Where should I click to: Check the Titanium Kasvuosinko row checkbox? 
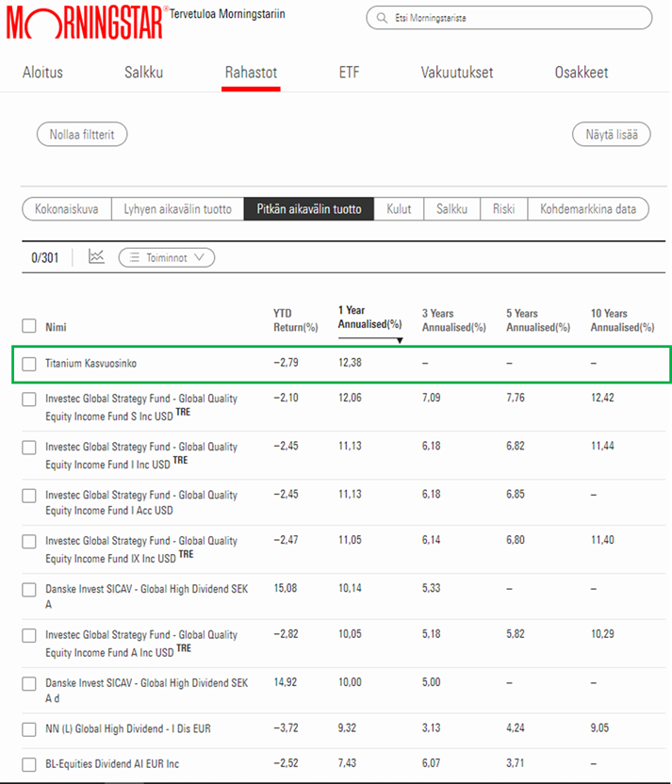[29, 364]
